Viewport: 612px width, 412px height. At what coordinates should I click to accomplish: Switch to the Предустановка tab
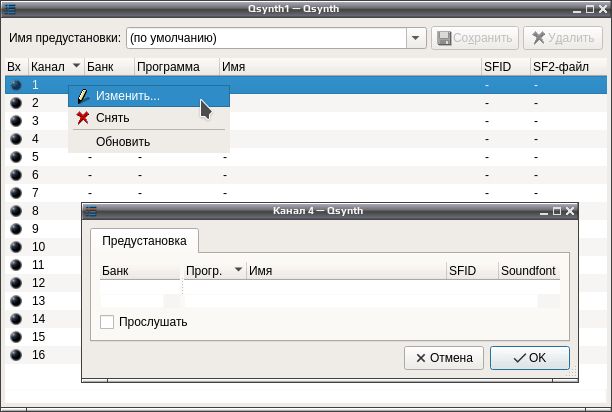[144, 241]
